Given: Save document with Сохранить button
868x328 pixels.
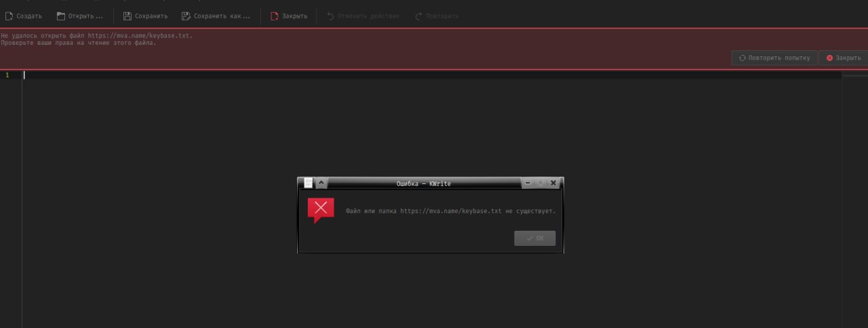Looking at the screenshot, I should [145, 16].
